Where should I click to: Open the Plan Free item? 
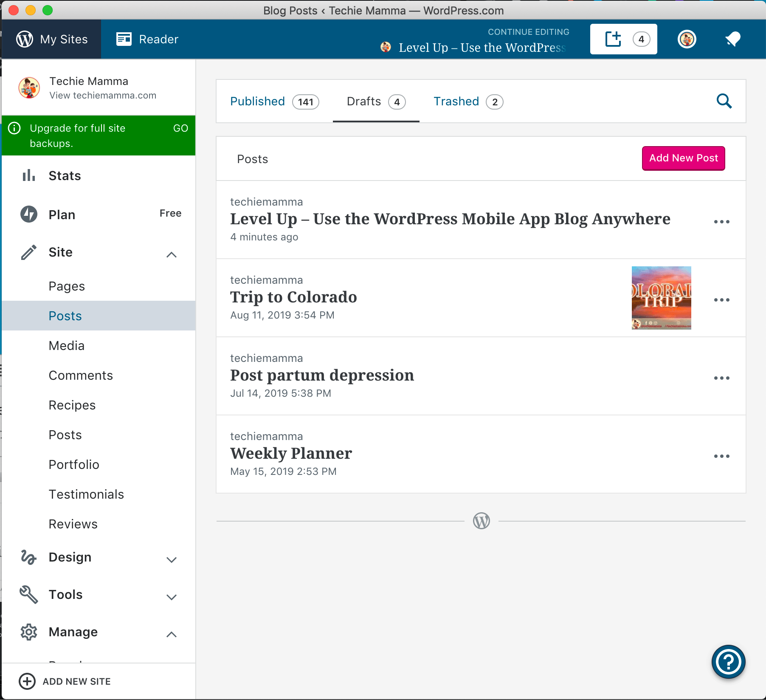(x=99, y=214)
